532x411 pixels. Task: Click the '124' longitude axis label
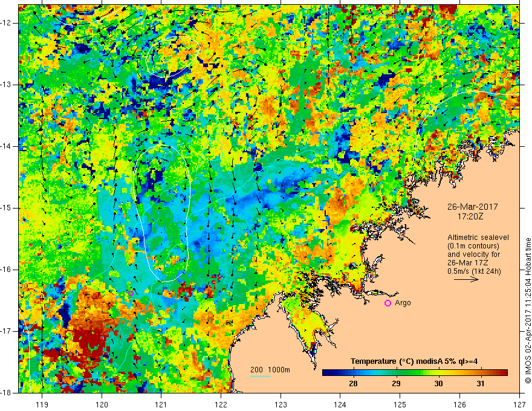pyautogui.click(x=340, y=404)
